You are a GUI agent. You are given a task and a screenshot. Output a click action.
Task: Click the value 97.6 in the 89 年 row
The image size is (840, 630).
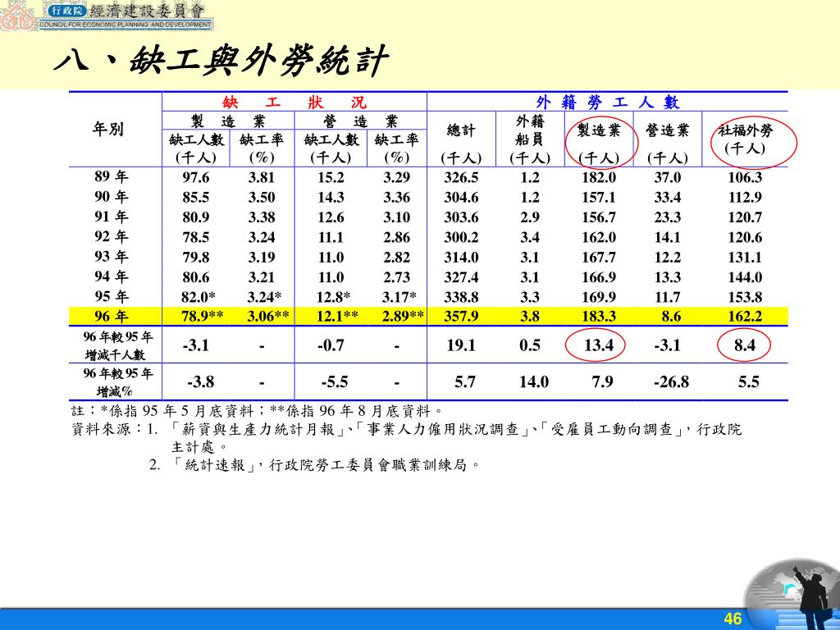coord(195,177)
